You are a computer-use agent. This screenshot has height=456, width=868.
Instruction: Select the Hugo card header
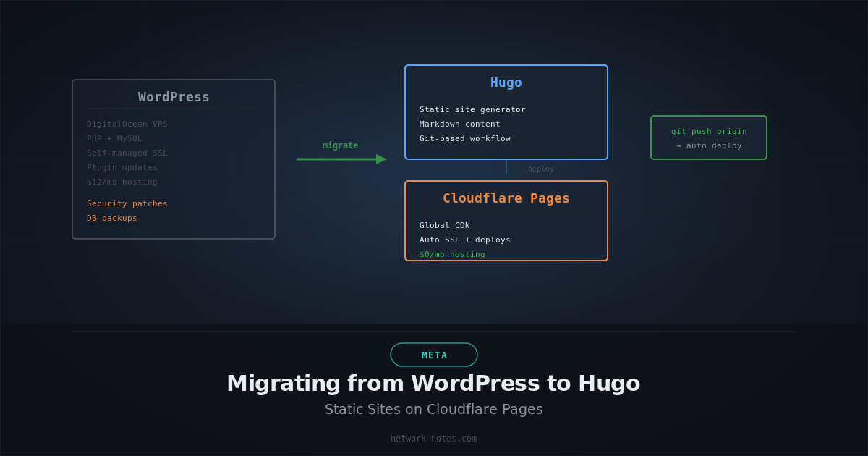506,83
